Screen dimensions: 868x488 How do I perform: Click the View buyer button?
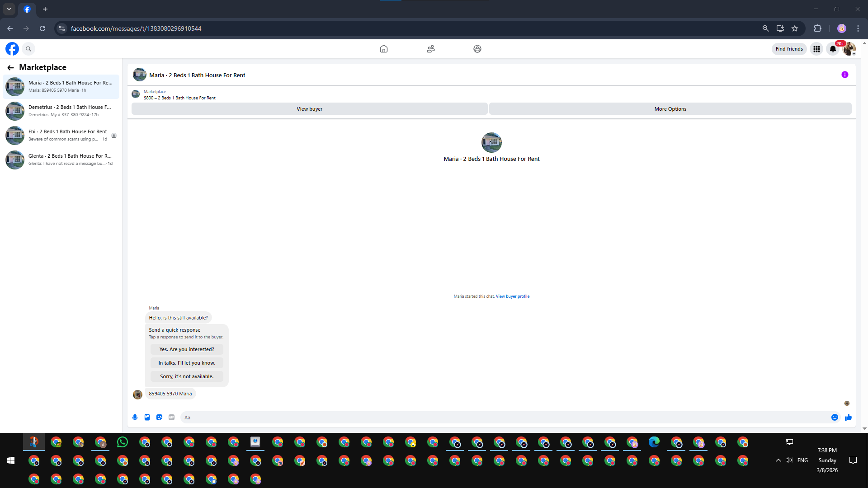(309, 109)
